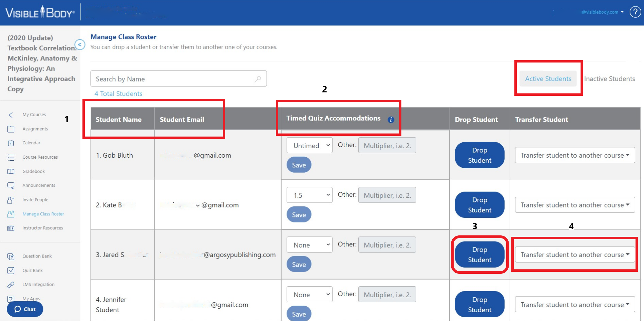Click the Question Bank icon
This screenshot has width=644, height=321.
[11, 256]
